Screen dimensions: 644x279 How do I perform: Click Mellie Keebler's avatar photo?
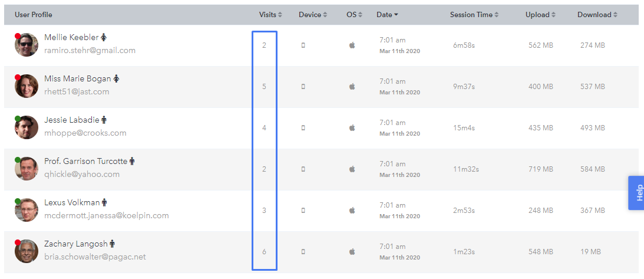pyautogui.click(x=27, y=45)
